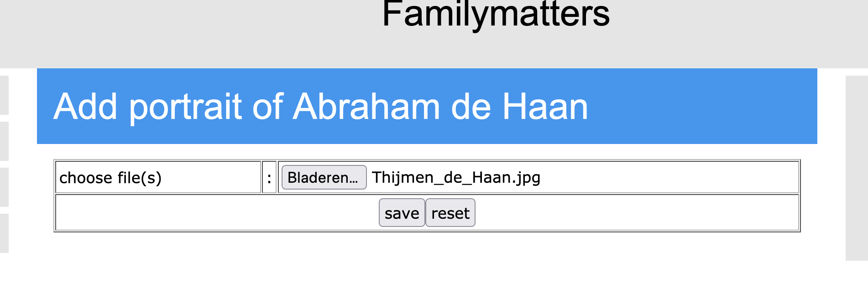Select the third left sidebar gray block

pyautogui.click(x=4, y=187)
